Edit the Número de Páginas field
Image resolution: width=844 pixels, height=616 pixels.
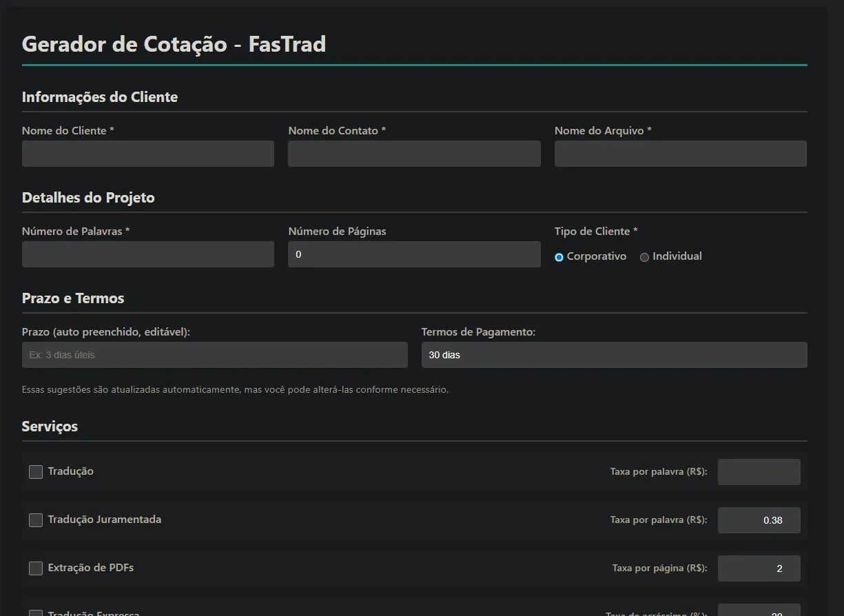414,254
